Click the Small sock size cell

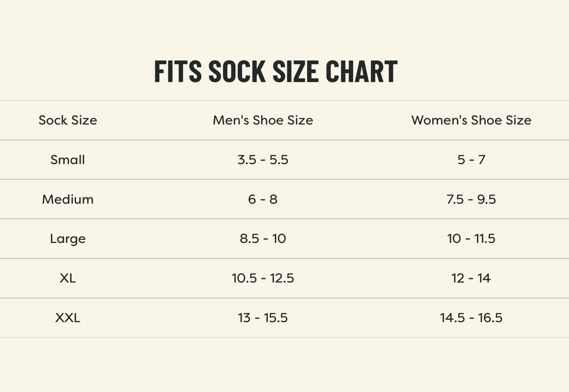(x=68, y=160)
